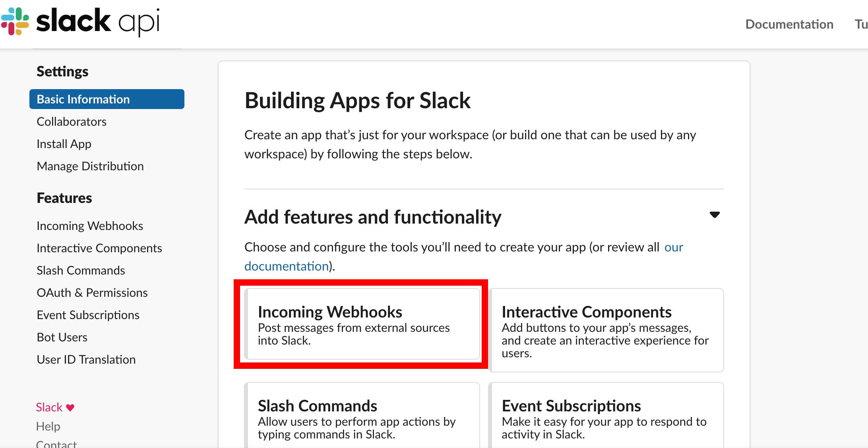This screenshot has height=448, width=868.
Task: Click the Help link in the footer
Action: click(48, 426)
